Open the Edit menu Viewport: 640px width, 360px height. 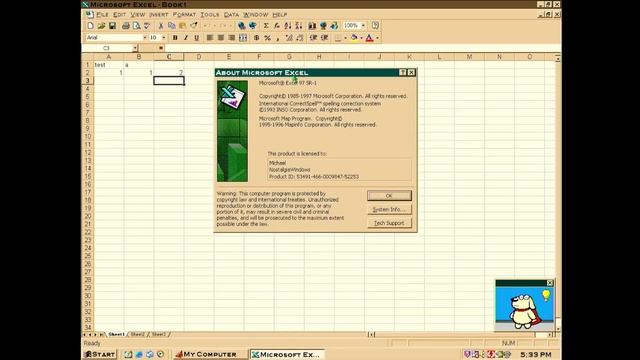[x=120, y=15]
